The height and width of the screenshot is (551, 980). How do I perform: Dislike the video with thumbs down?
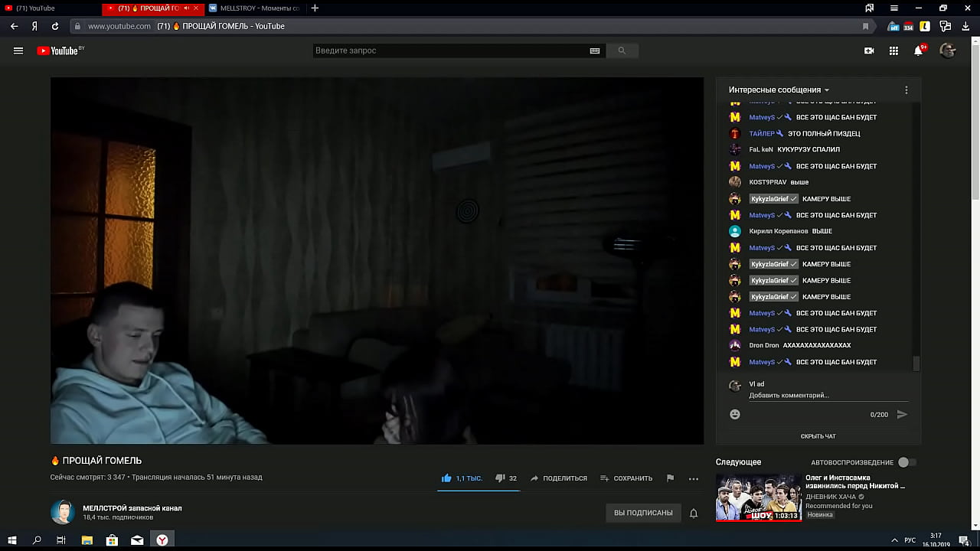tap(500, 478)
